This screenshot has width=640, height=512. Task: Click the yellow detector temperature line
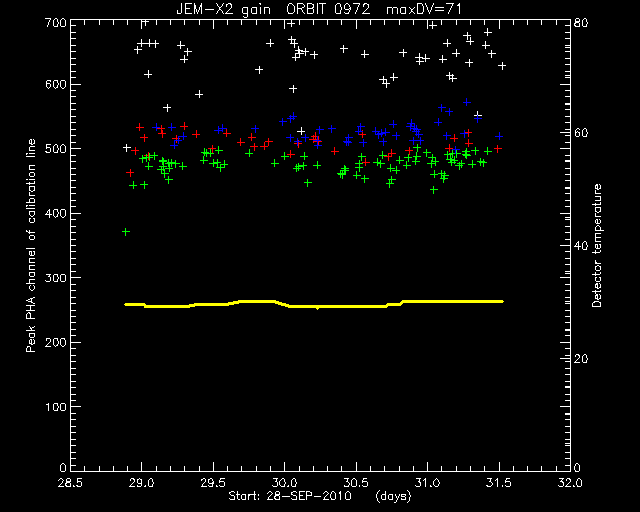click(314, 304)
